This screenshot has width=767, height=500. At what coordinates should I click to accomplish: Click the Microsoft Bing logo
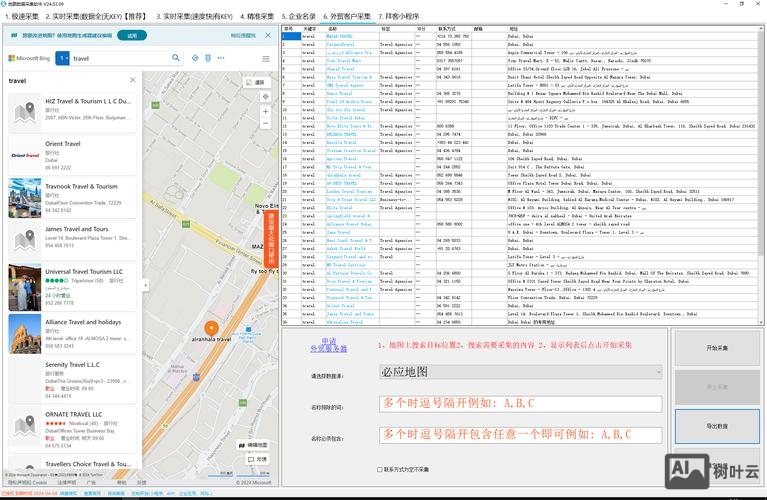tap(29, 58)
